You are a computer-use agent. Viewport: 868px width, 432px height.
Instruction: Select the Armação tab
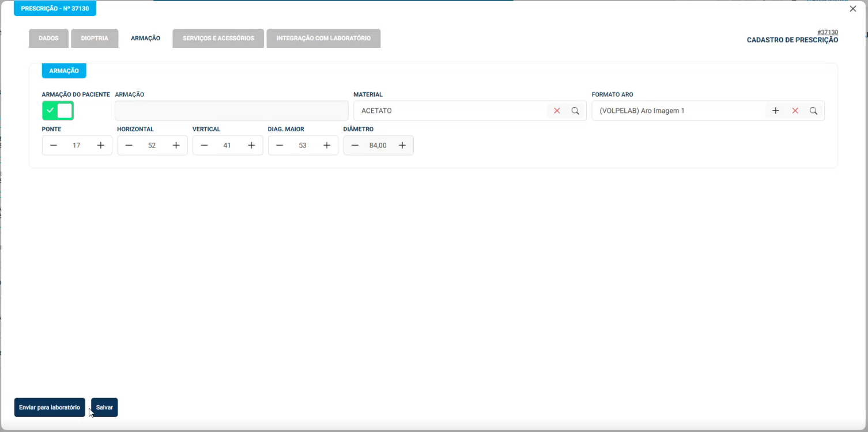coord(145,38)
